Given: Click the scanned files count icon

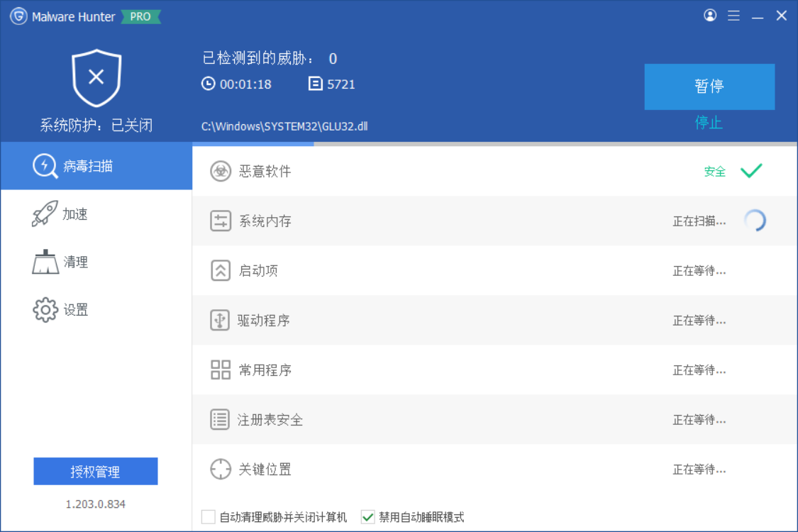Looking at the screenshot, I should [316, 84].
